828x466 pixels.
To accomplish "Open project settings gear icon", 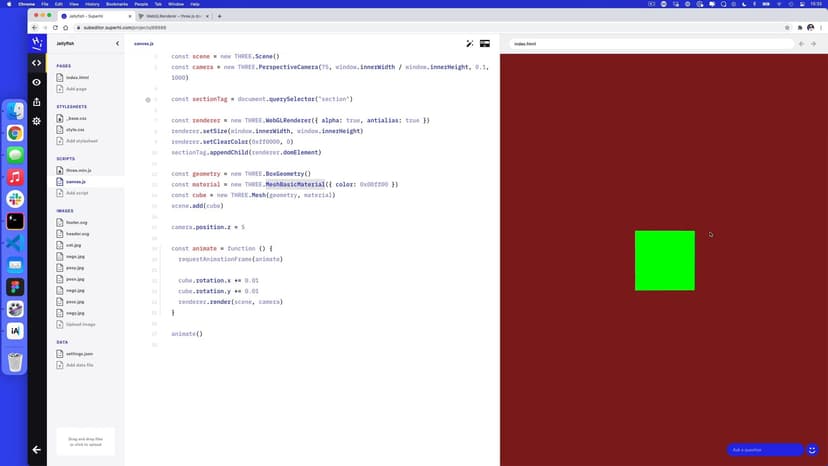I will (37, 121).
